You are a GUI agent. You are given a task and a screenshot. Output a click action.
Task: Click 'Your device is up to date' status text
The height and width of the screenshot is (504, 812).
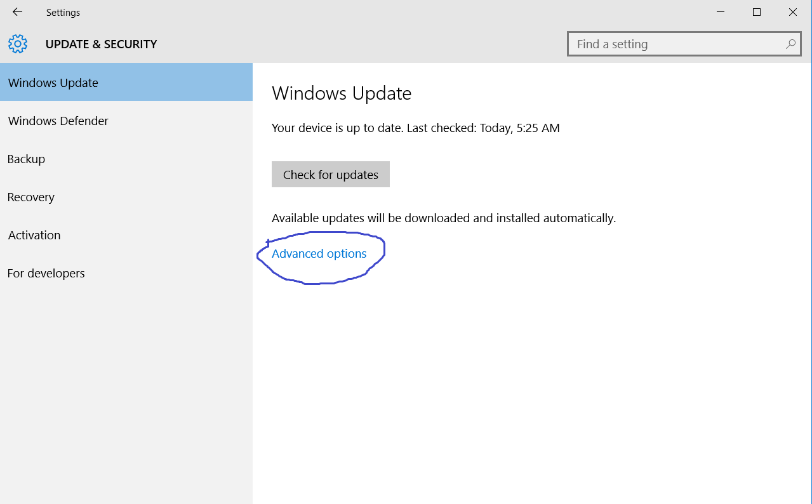click(x=416, y=128)
